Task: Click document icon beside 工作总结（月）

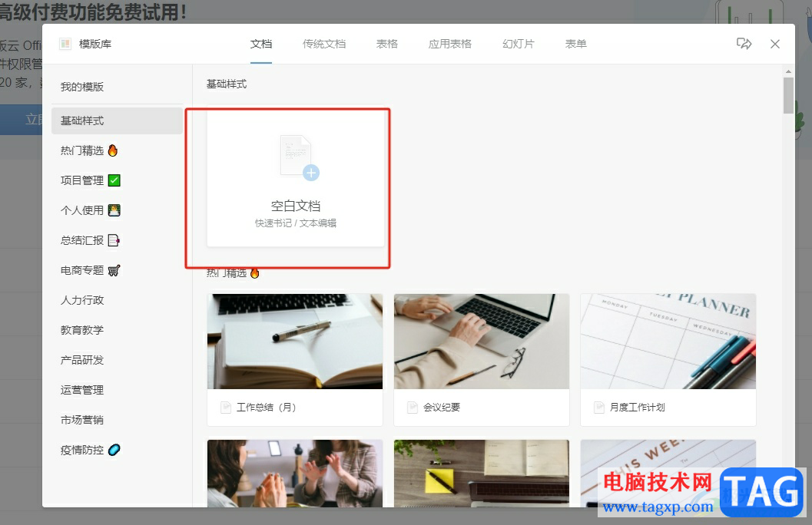Action: (226, 408)
